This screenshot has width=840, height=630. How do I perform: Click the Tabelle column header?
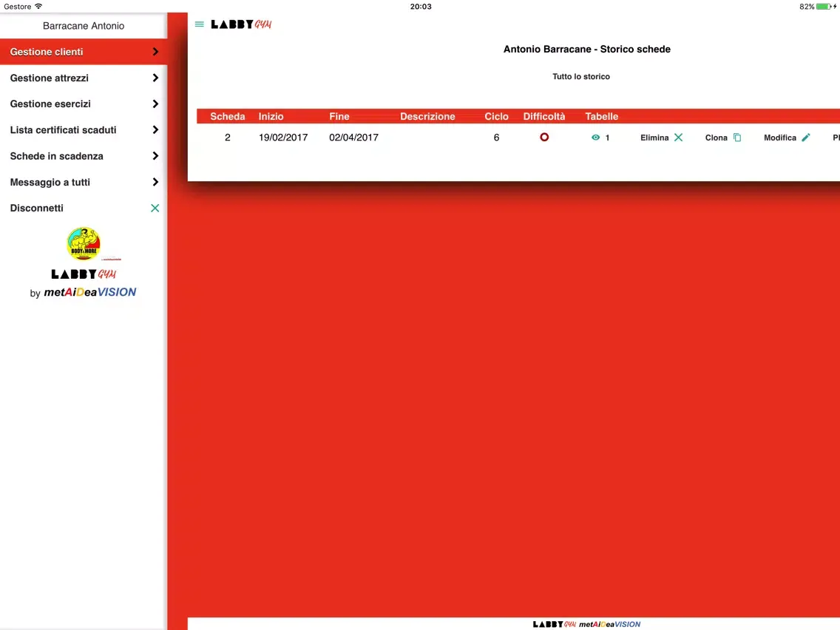pos(601,116)
